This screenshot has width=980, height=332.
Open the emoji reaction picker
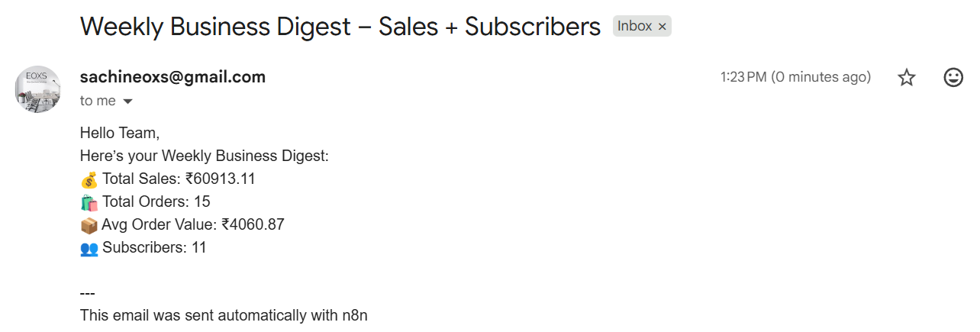click(953, 77)
